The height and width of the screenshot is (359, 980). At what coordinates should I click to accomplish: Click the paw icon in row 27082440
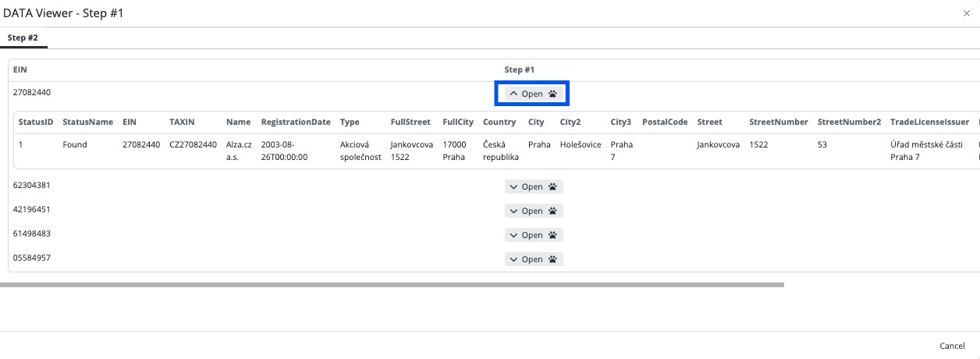tap(552, 94)
